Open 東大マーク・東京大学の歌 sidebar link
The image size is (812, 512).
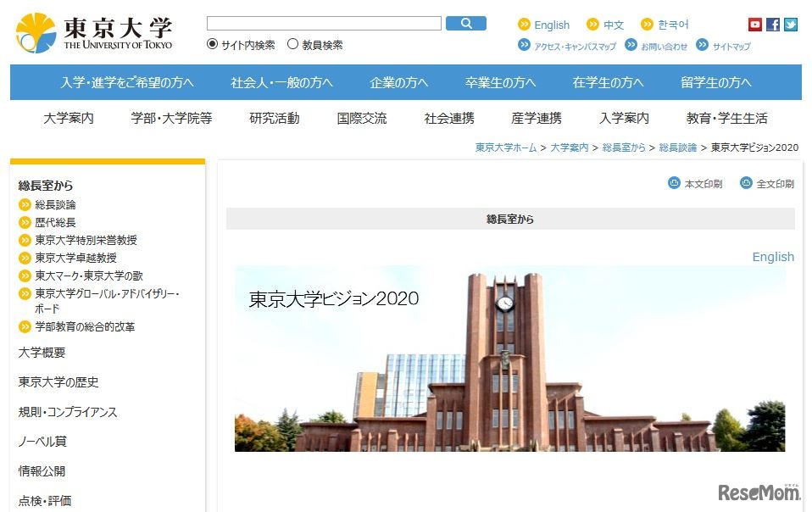click(88, 276)
